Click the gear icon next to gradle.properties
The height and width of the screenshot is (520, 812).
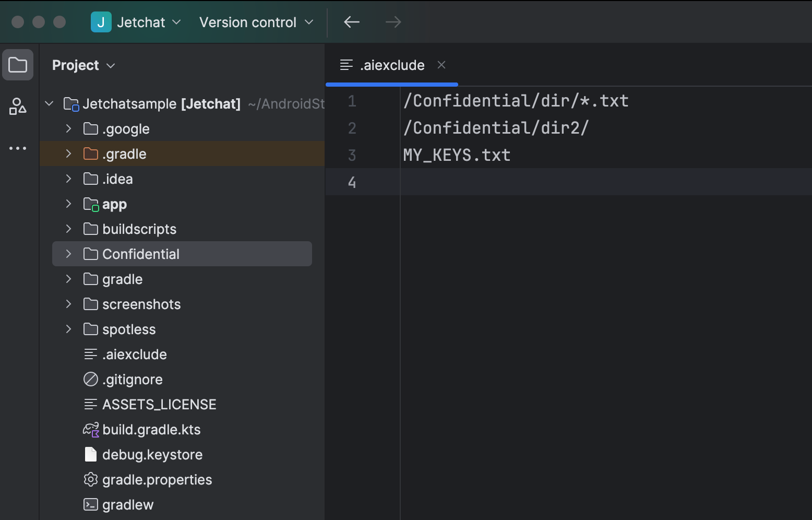(90, 479)
